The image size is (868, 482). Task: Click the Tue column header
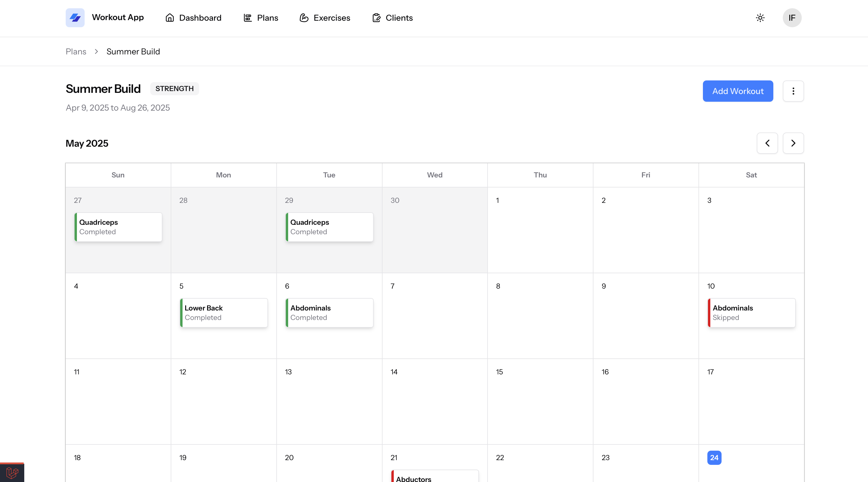[329, 175]
